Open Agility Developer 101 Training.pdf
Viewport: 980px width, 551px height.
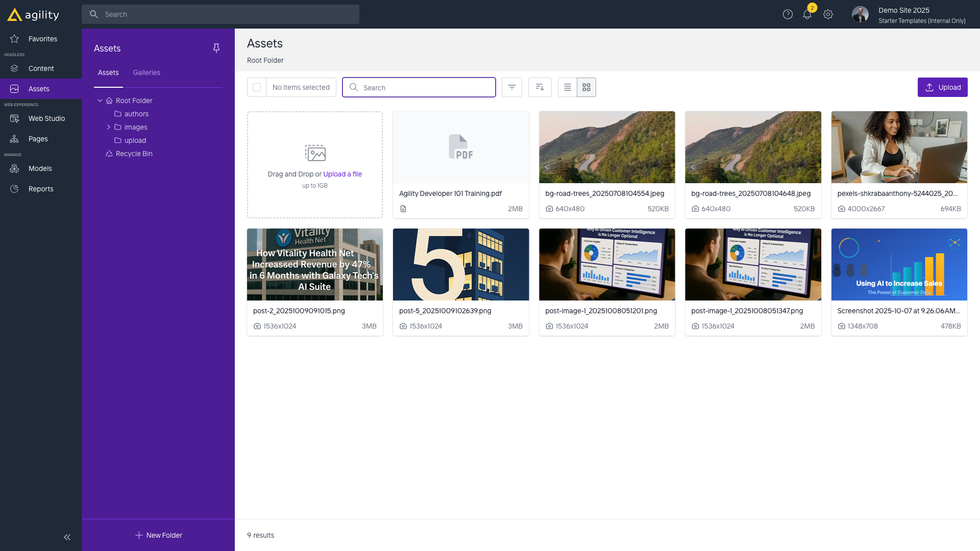point(461,165)
